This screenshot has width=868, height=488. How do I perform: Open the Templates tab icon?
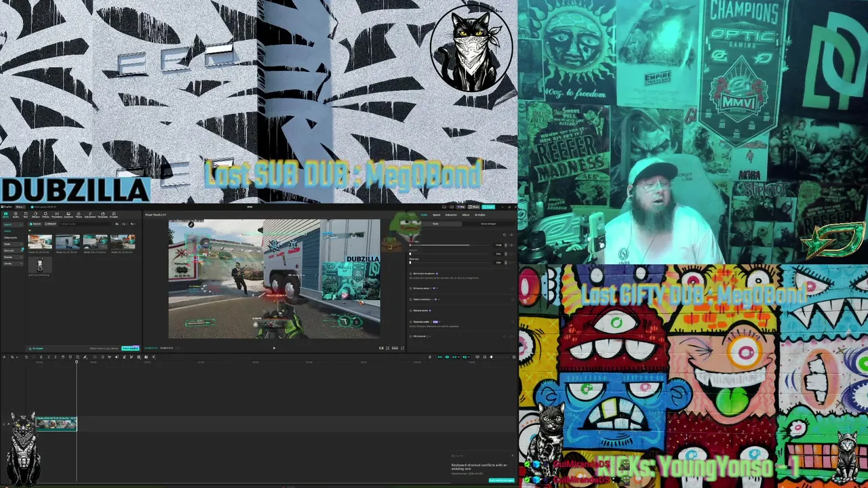(x=103, y=215)
